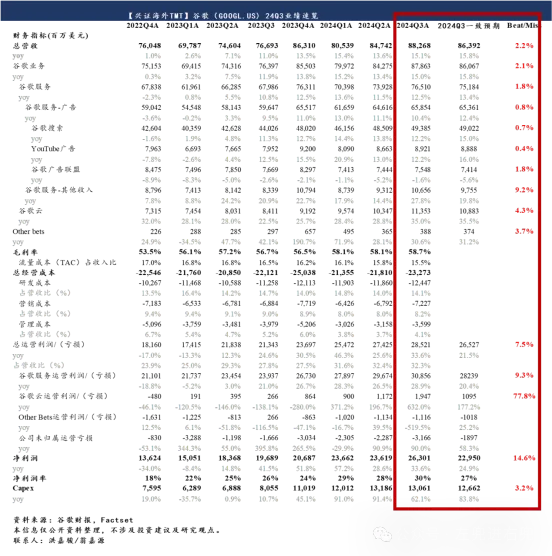Image resolution: width=552 pixels, height=556 pixels.
Task: Click the consensus revenue value 86,392
Action: tap(469, 46)
